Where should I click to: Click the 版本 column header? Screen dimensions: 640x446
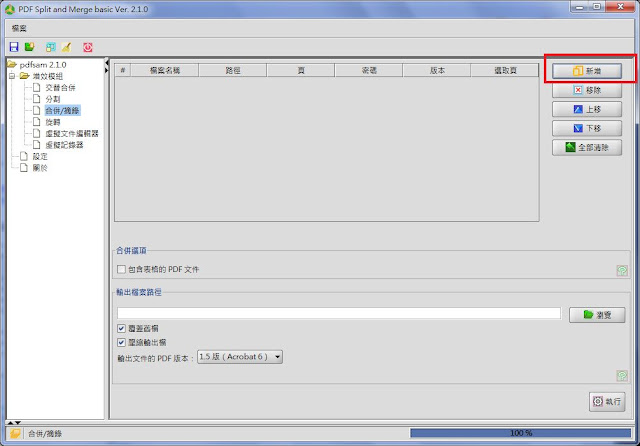437,70
